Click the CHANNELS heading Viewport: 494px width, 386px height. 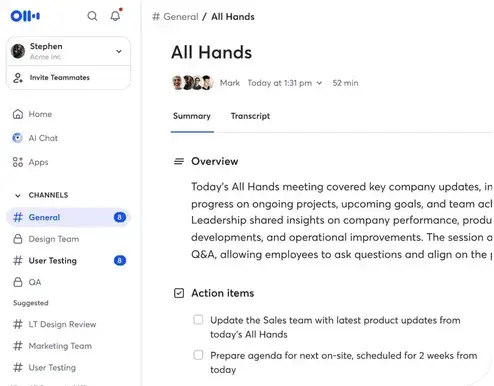click(48, 195)
